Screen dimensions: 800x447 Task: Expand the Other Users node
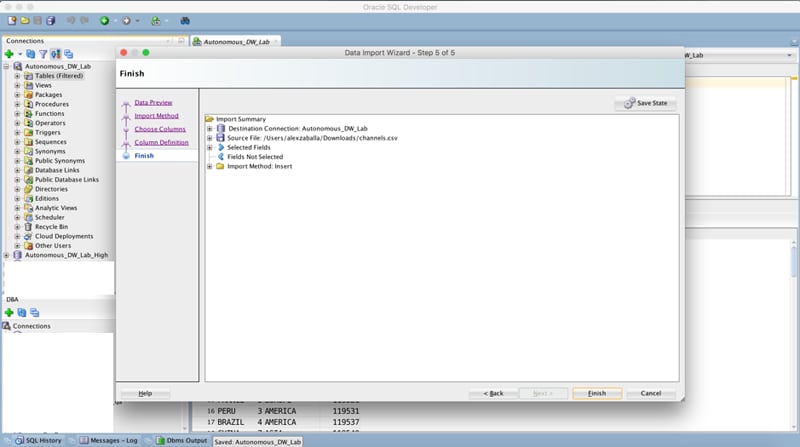click(x=17, y=245)
